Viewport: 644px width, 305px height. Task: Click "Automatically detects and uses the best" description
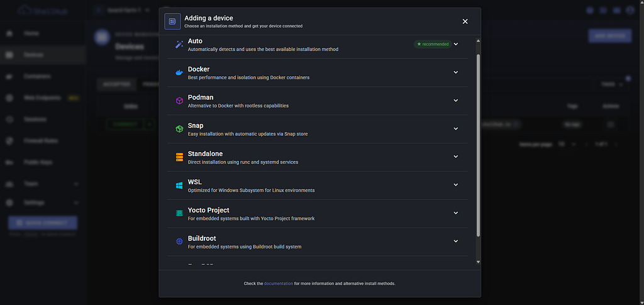click(263, 49)
